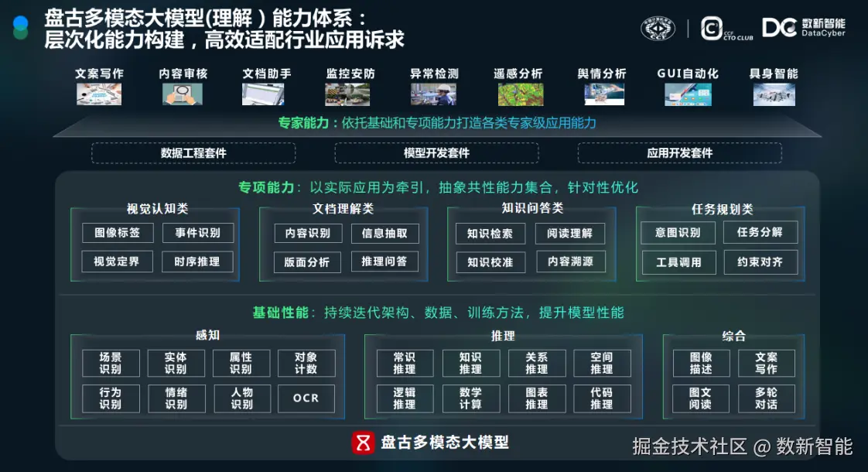Click the 空间推理 box

coord(602,363)
